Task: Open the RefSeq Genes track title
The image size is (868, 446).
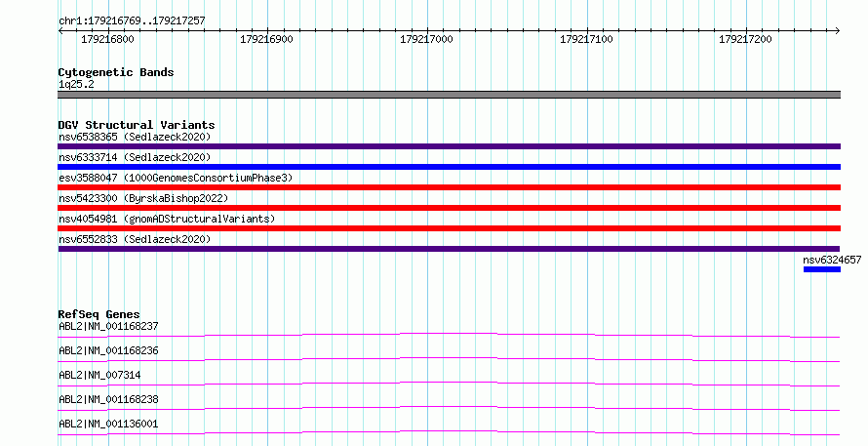Action: [x=99, y=314]
